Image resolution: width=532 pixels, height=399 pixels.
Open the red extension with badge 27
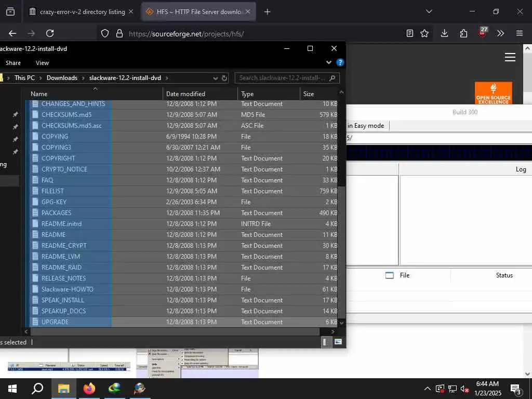tap(483, 33)
